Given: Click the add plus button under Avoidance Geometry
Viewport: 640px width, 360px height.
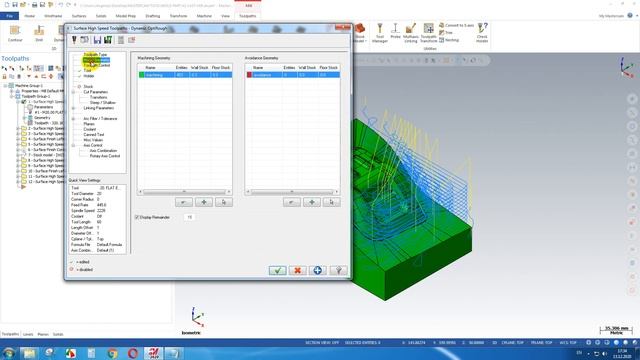Looking at the screenshot, I should pyautogui.click(x=312, y=202).
